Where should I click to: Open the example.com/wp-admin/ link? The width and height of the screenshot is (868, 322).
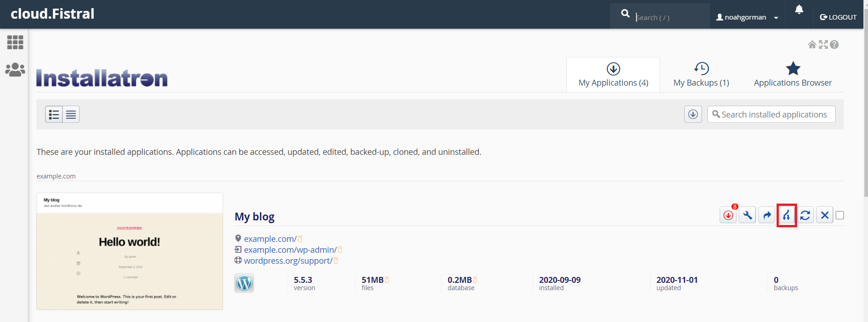[x=290, y=250]
